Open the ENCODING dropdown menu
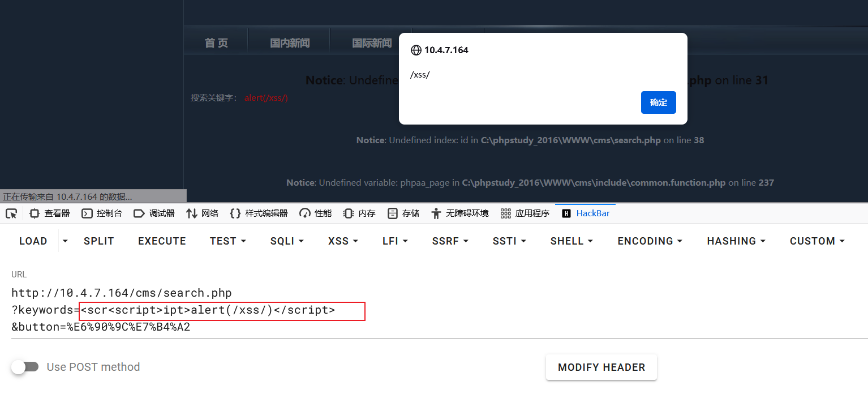868x398 pixels. 650,241
